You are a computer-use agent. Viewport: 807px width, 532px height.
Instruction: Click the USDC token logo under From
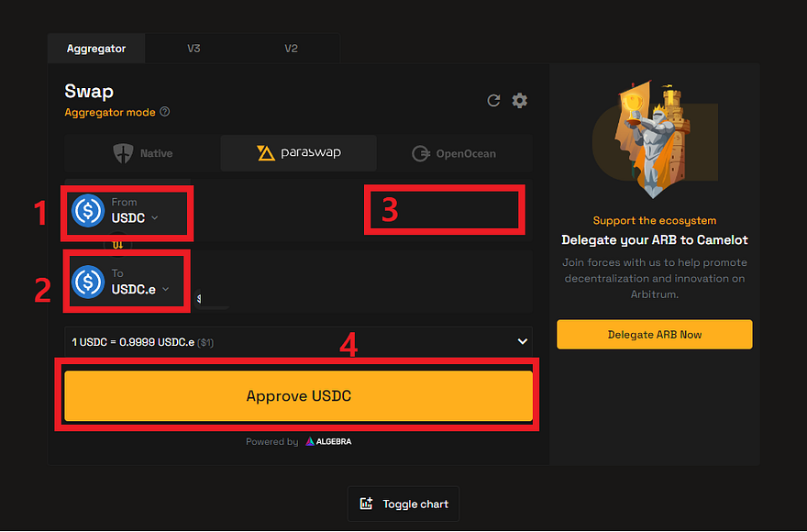pyautogui.click(x=88, y=211)
